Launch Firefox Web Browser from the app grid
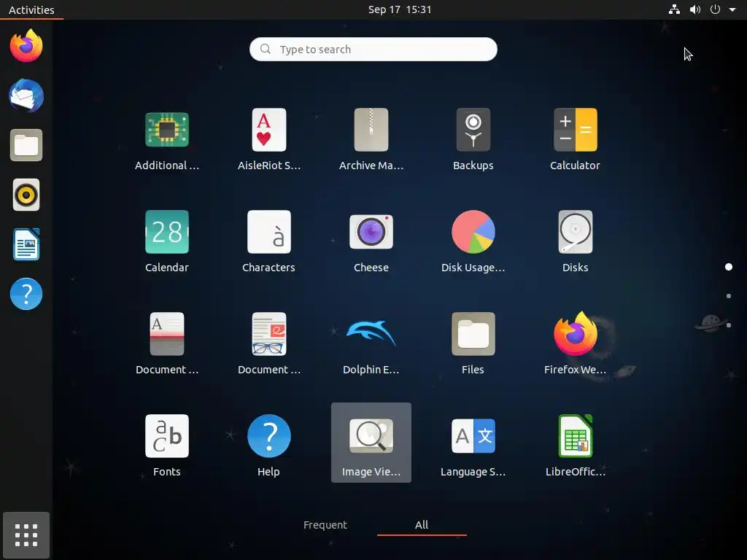The image size is (747, 560). pyautogui.click(x=575, y=344)
